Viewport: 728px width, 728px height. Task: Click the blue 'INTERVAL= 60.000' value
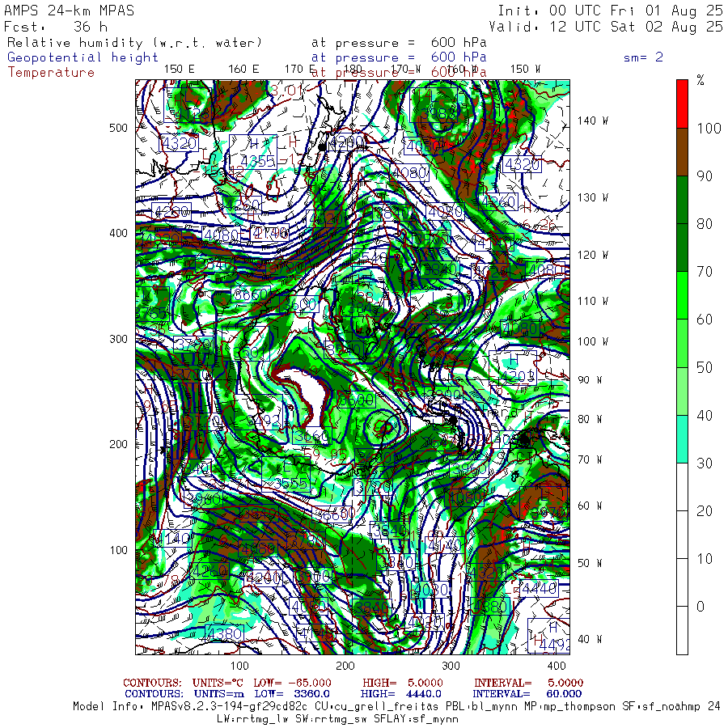pos(527,694)
